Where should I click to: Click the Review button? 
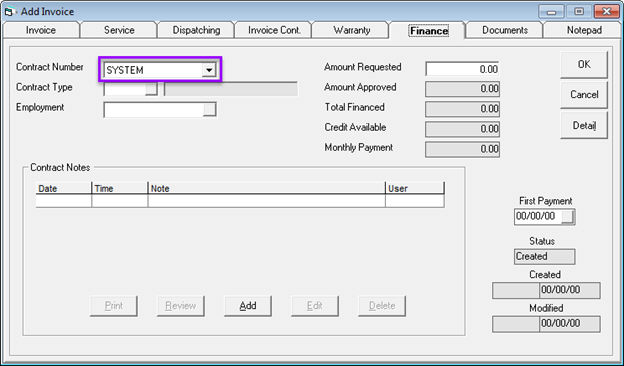pos(181,306)
